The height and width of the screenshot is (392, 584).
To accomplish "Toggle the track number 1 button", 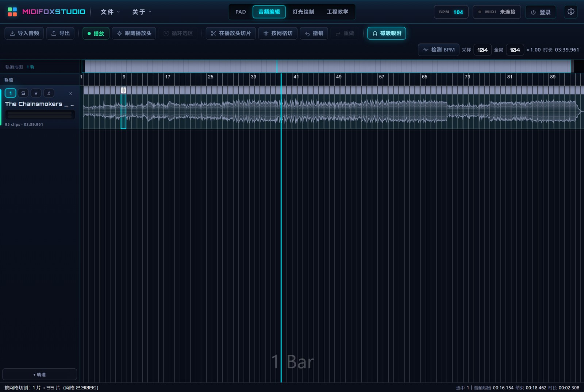I will [x=11, y=93].
